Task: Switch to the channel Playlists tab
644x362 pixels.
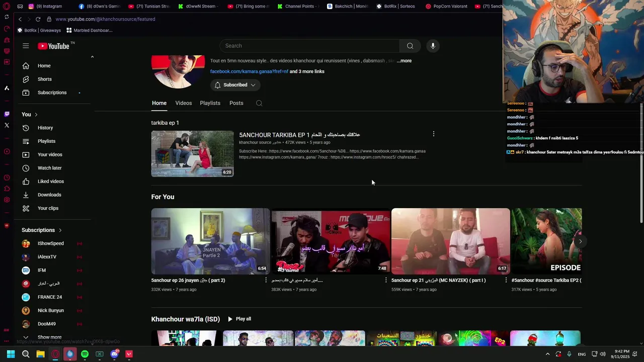Action: click(210, 103)
